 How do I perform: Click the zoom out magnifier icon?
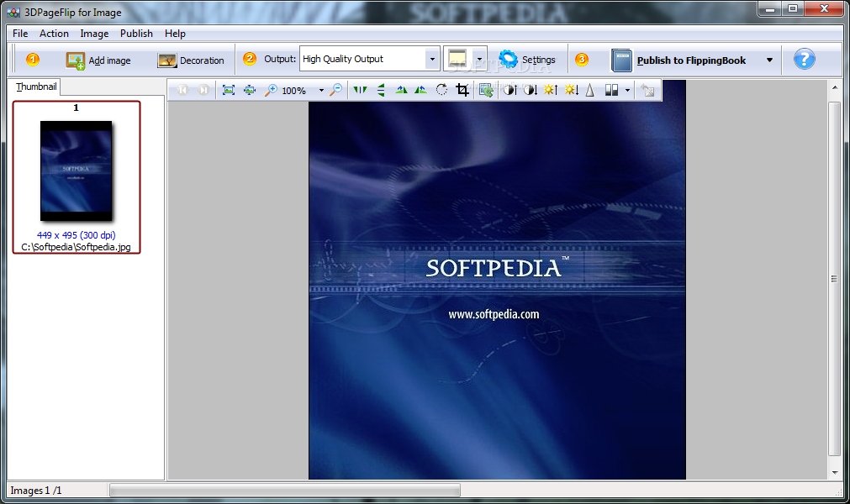click(x=336, y=90)
